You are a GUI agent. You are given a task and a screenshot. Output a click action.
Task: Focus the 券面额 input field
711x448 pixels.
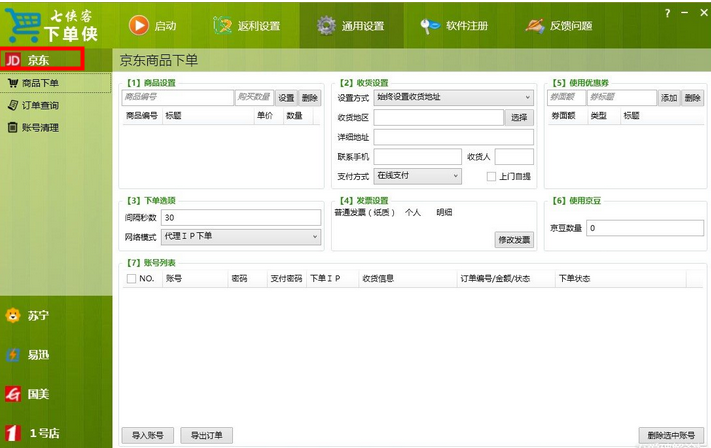coord(566,97)
